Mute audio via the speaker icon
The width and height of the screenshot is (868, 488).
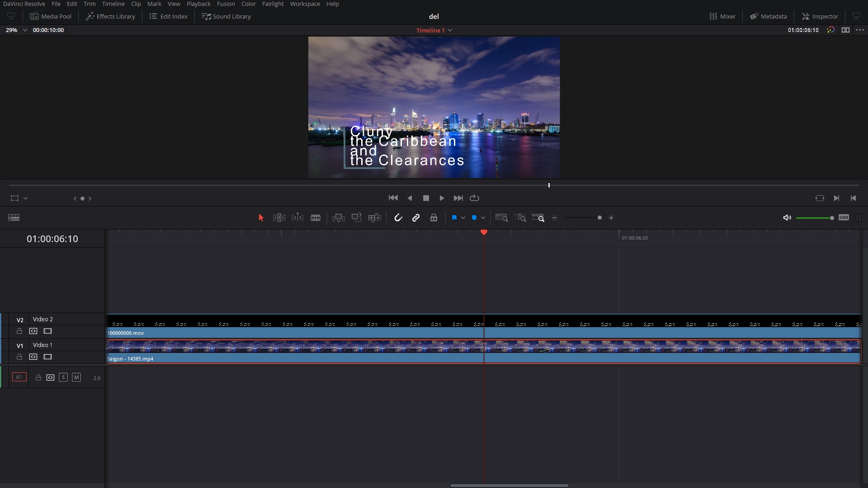pos(787,218)
